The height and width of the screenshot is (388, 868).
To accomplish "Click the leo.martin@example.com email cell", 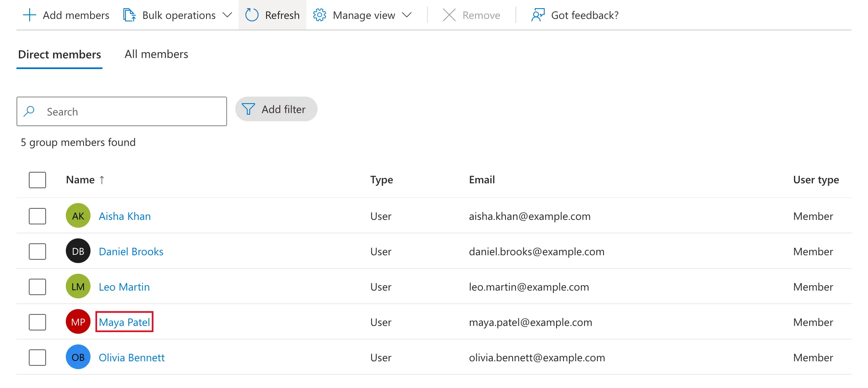I will tap(529, 287).
